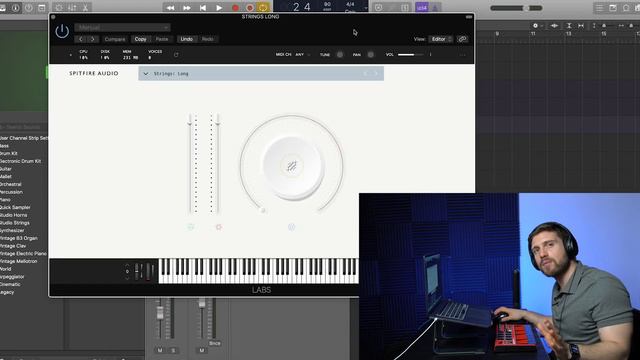Open the Manual preset dropdown
Viewport: 640px width, 360px height.
122,27
